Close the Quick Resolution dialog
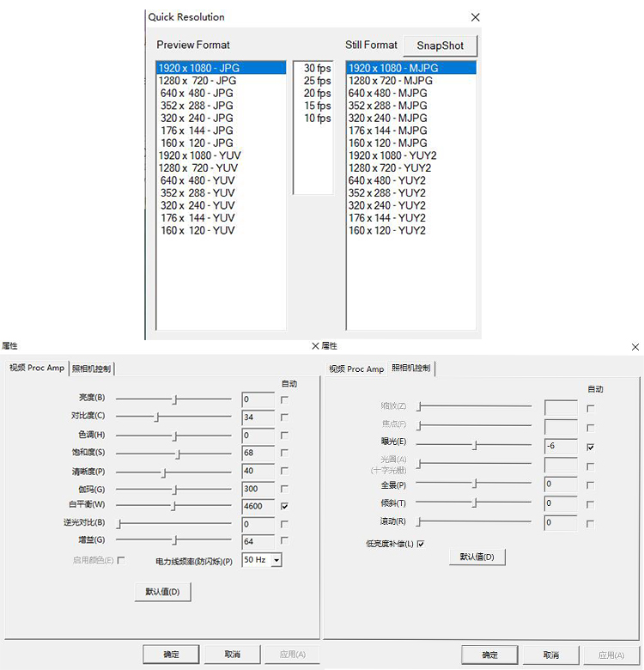The height and width of the screenshot is (670, 644). click(x=475, y=17)
